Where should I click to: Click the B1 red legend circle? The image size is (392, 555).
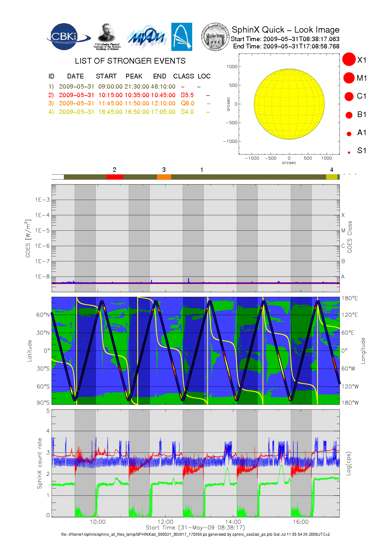click(x=349, y=115)
